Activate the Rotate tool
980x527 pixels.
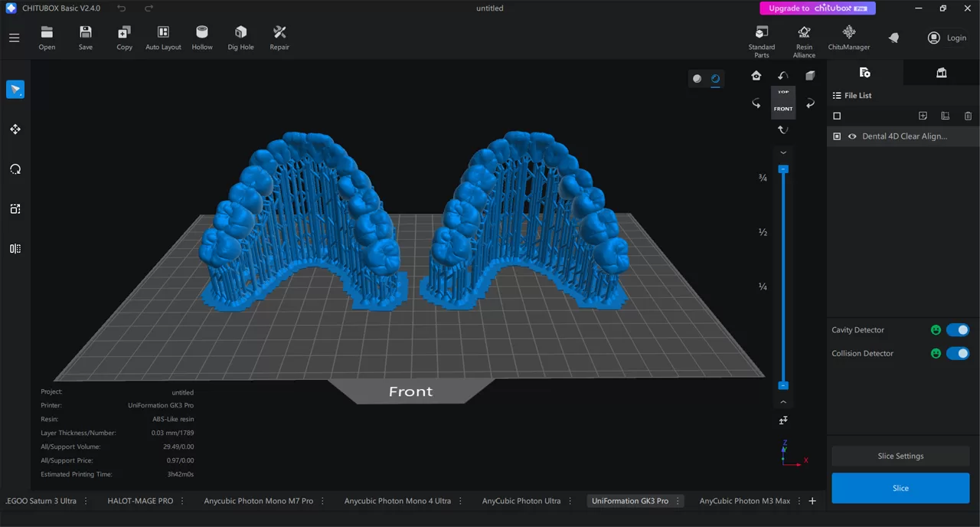point(15,169)
